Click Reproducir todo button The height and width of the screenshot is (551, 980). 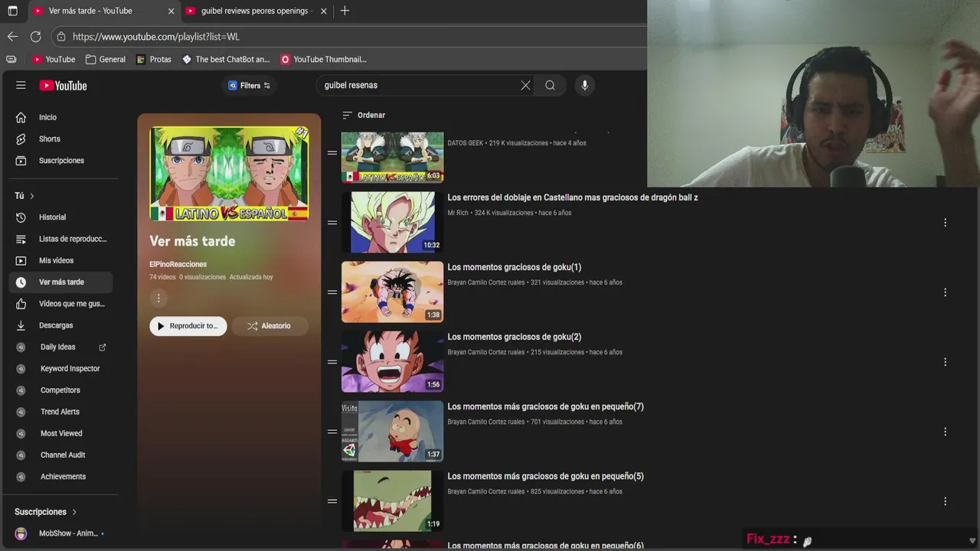[188, 326]
